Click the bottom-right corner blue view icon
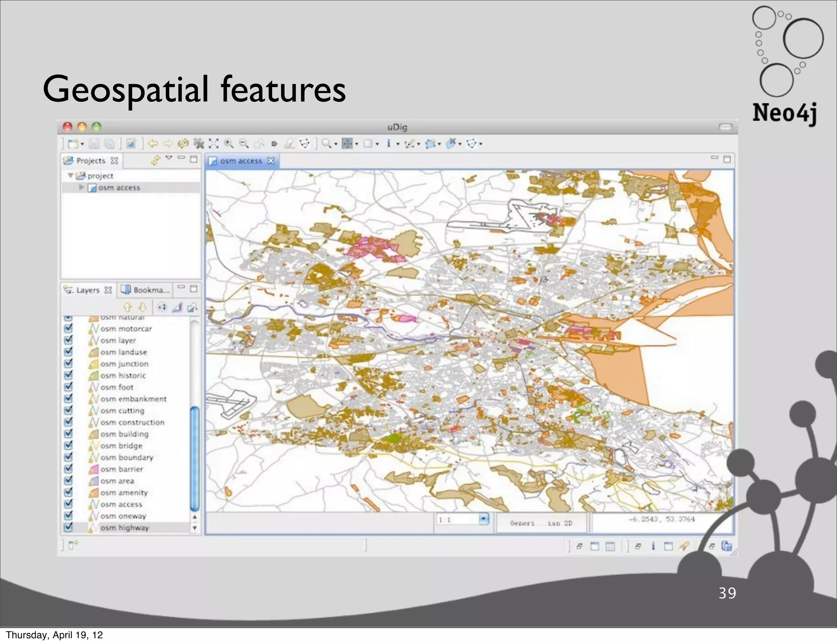 pos(726,546)
